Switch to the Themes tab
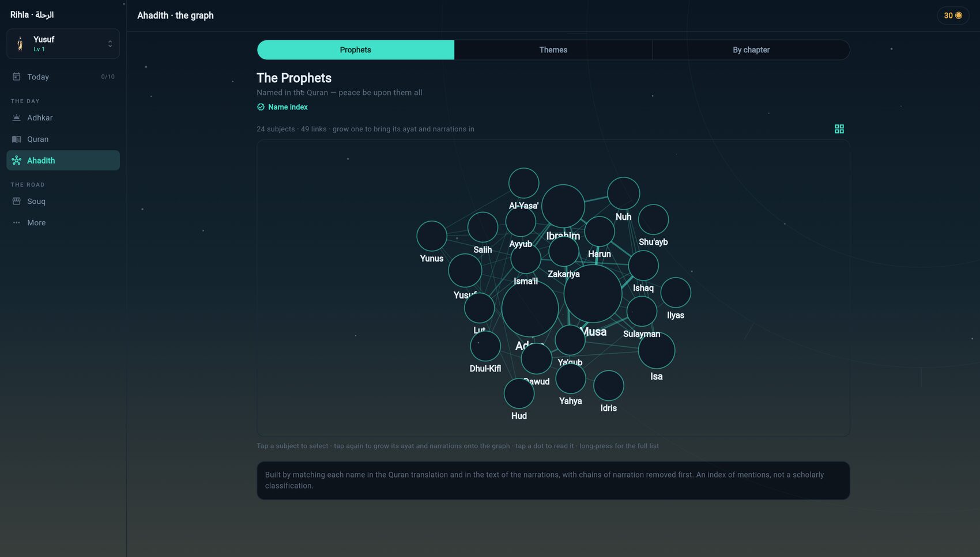 click(553, 50)
